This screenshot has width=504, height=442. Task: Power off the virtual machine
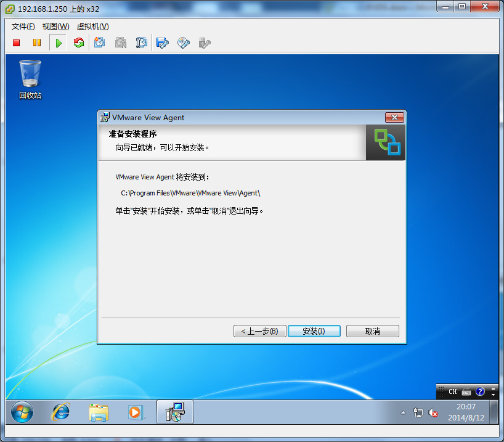[x=15, y=43]
